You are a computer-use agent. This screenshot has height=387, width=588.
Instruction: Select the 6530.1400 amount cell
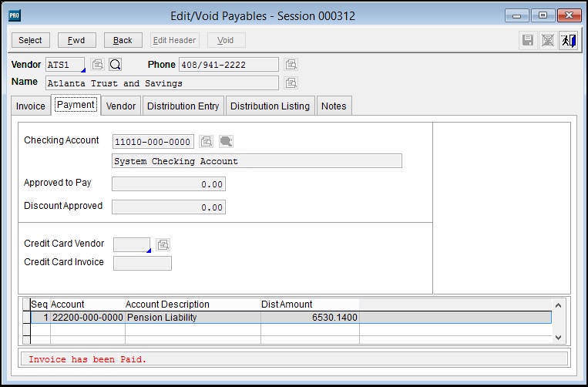tap(310, 318)
